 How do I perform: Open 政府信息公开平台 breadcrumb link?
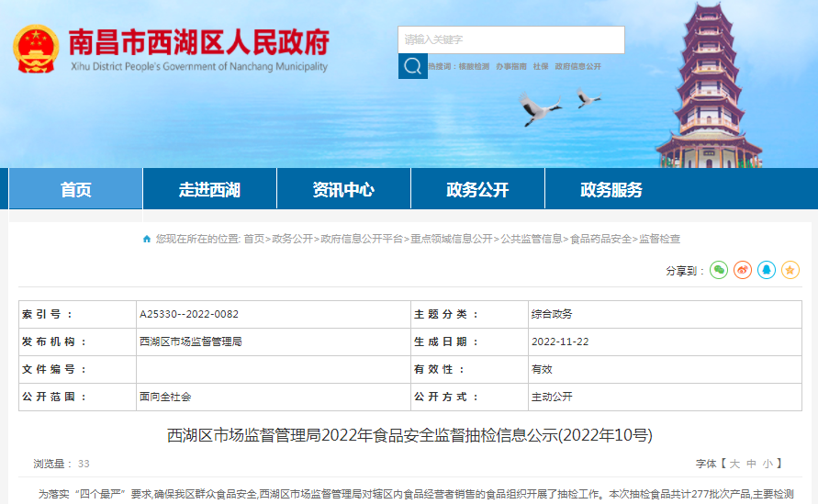tap(362, 239)
